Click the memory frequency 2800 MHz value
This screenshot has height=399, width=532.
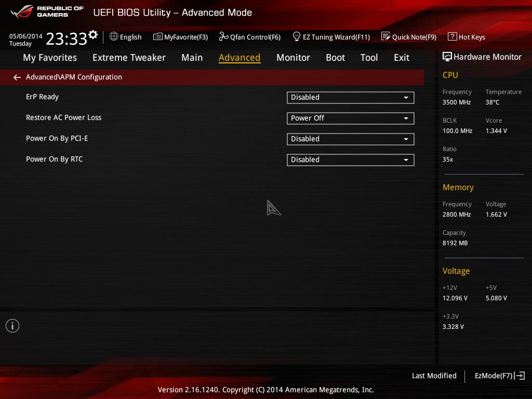pyautogui.click(x=457, y=215)
